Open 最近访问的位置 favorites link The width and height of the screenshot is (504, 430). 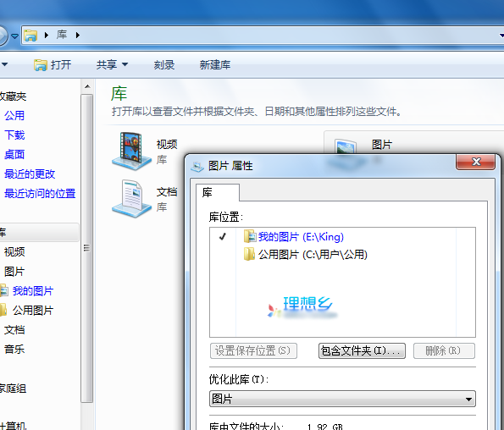pyautogui.click(x=40, y=193)
